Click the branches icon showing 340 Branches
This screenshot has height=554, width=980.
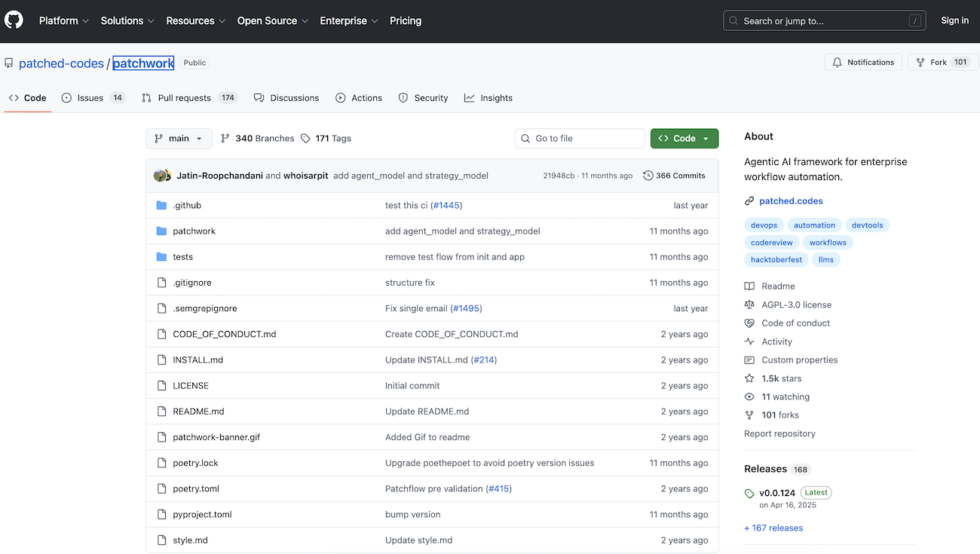click(225, 139)
